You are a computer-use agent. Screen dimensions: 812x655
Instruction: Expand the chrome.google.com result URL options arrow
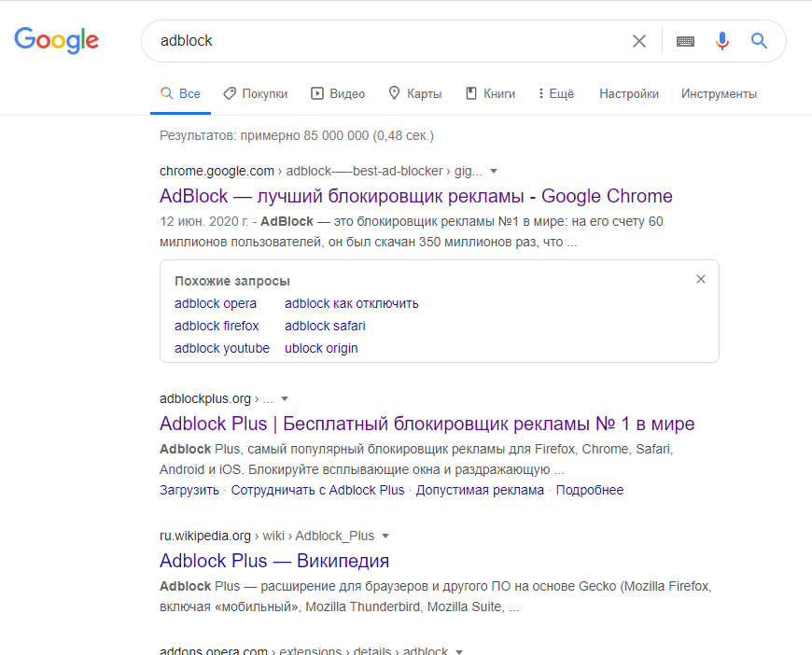(494, 172)
